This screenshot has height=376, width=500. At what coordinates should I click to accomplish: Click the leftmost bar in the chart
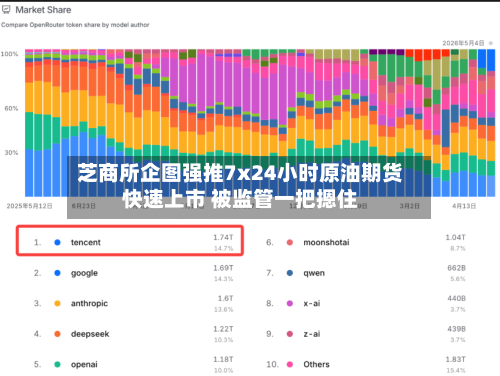tap(29, 123)
